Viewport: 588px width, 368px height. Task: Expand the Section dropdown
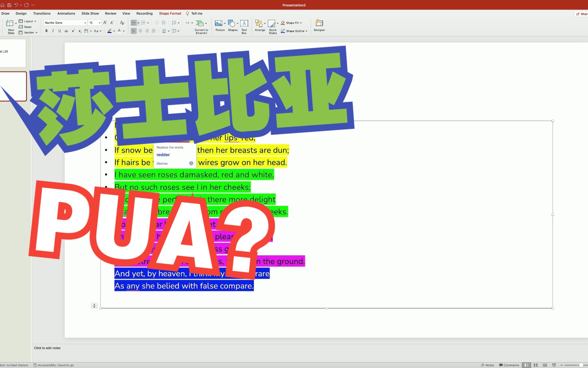tap(28, 32)
